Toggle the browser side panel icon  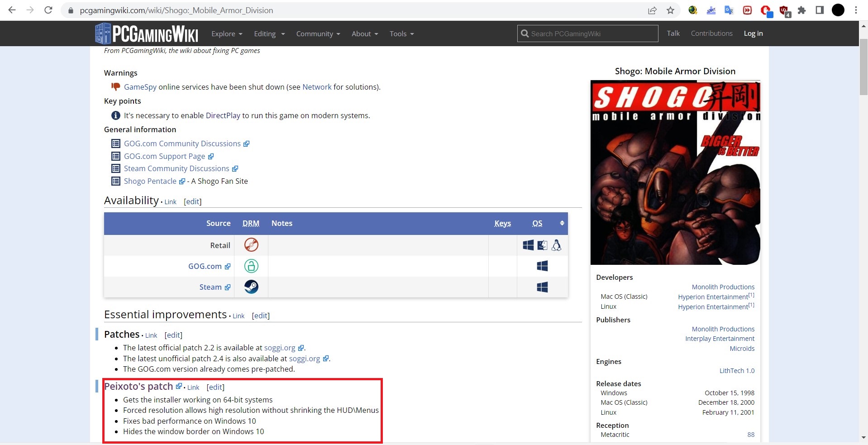click(x=820, y=10)
